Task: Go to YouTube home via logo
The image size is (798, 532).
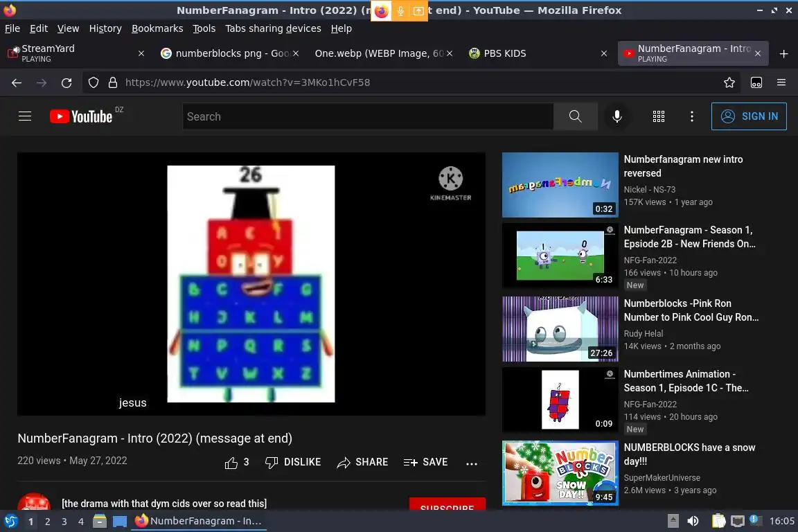Action: [x=81, y=116]
